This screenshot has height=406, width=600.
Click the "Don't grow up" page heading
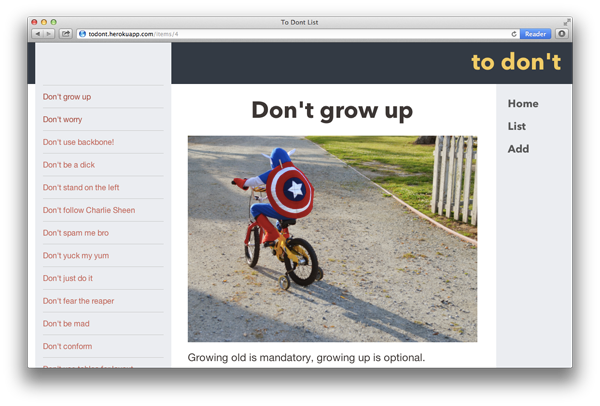pos(332,111)
